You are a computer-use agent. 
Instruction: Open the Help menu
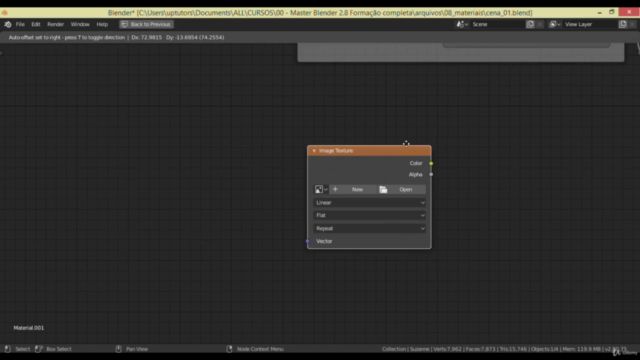(102, 24)
